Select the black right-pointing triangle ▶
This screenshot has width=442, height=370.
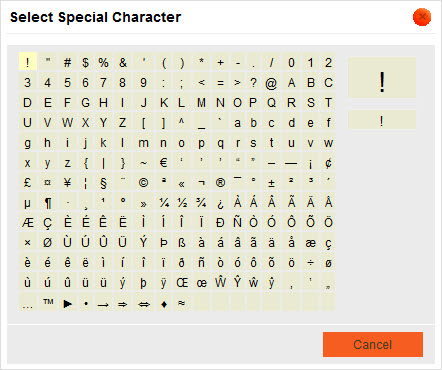tap(68, 303)
